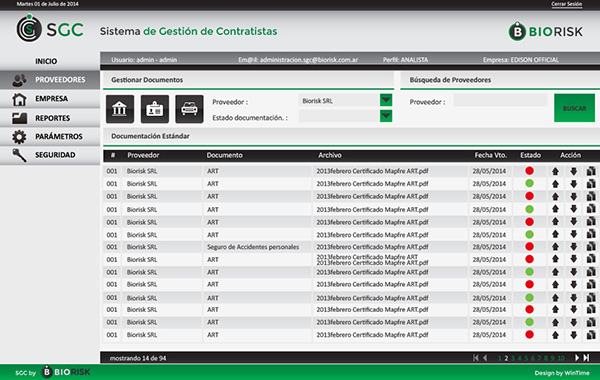The width and height of the screenshot is (600, 380).
Task: Click the date 'Martes 01 de Julio de 2014'
Action: (47, 4)
